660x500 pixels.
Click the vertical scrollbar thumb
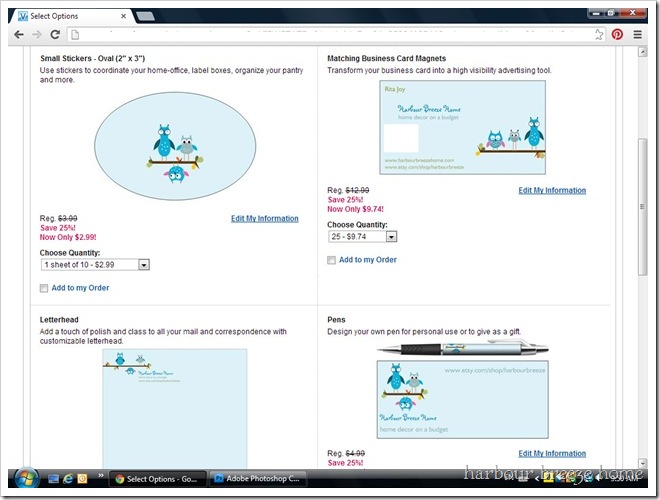(642, 207)
